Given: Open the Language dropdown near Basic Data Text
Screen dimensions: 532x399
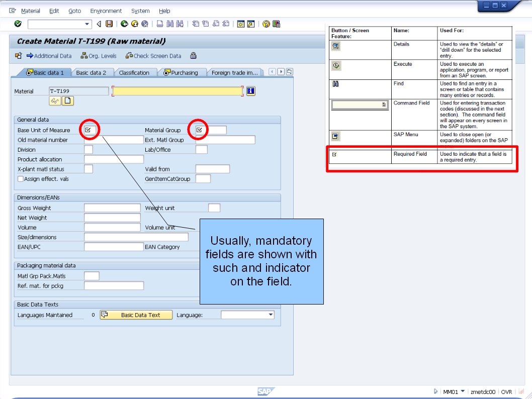Looking at the screenshot, I should coord(271,315).
